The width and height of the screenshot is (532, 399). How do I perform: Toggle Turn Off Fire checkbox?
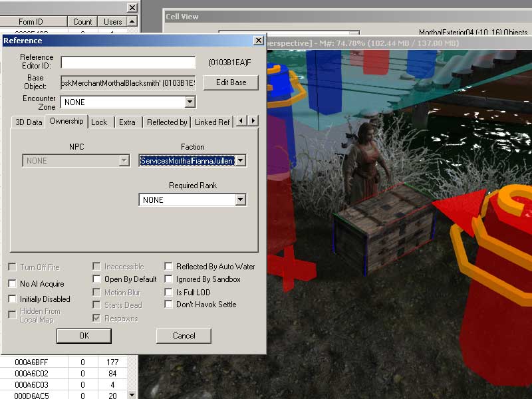pos(12,267)
